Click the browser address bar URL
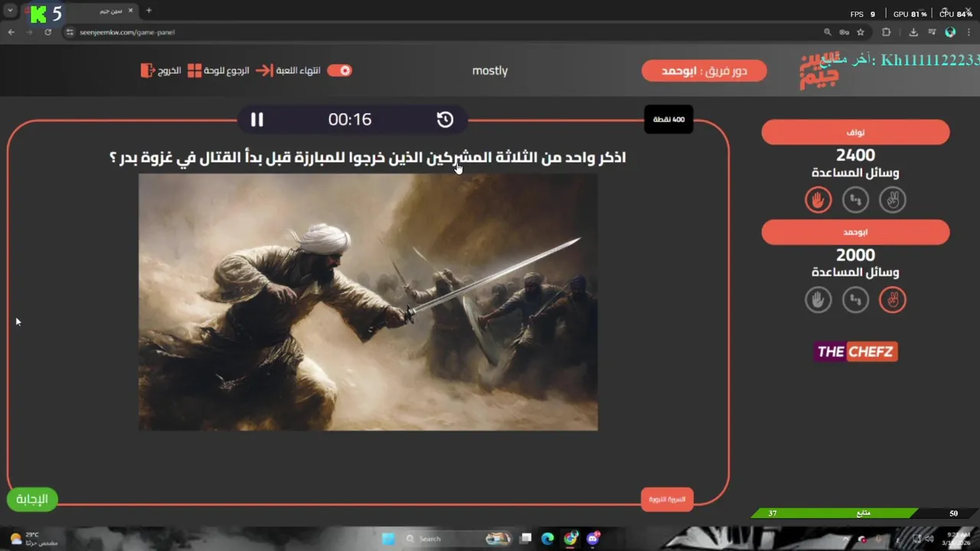The image size is (980, 551). click(x=127, y=32)
